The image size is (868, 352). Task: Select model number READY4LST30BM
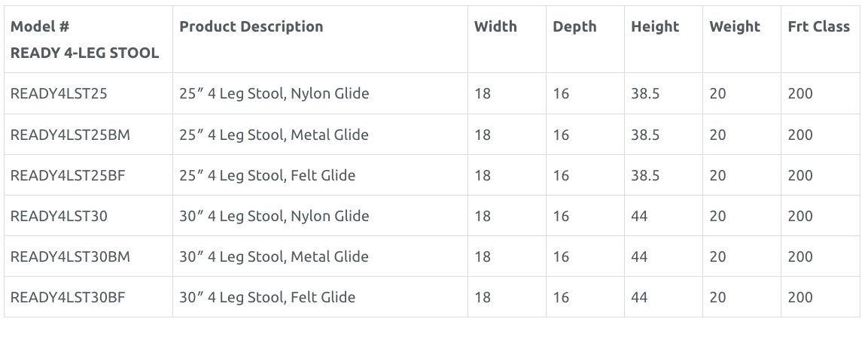point(70,256)
